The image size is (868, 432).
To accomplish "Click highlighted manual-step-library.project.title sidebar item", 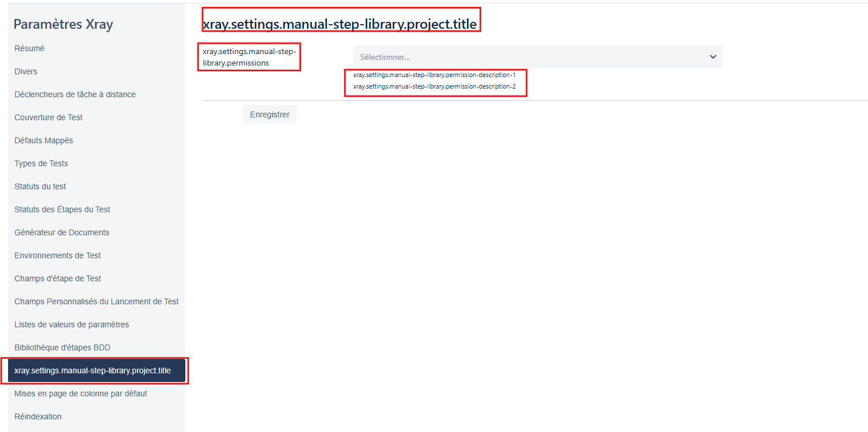I will [93, 370].
